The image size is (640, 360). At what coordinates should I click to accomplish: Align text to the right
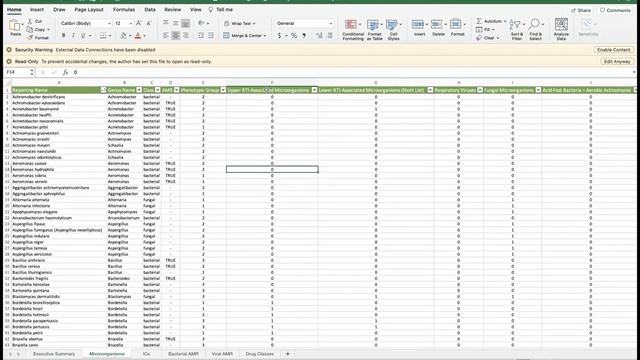point(185,36)
